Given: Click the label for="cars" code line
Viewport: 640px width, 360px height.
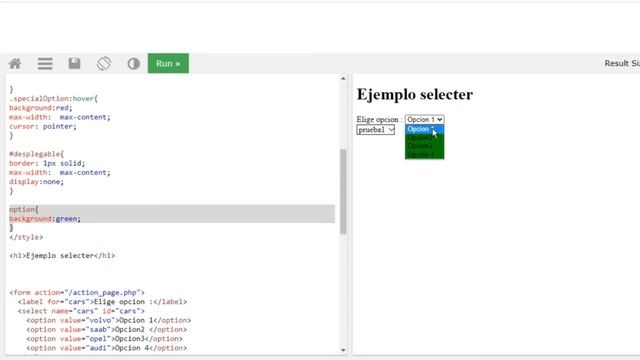Looking at the screenshot, I should (x=102, y=302).
